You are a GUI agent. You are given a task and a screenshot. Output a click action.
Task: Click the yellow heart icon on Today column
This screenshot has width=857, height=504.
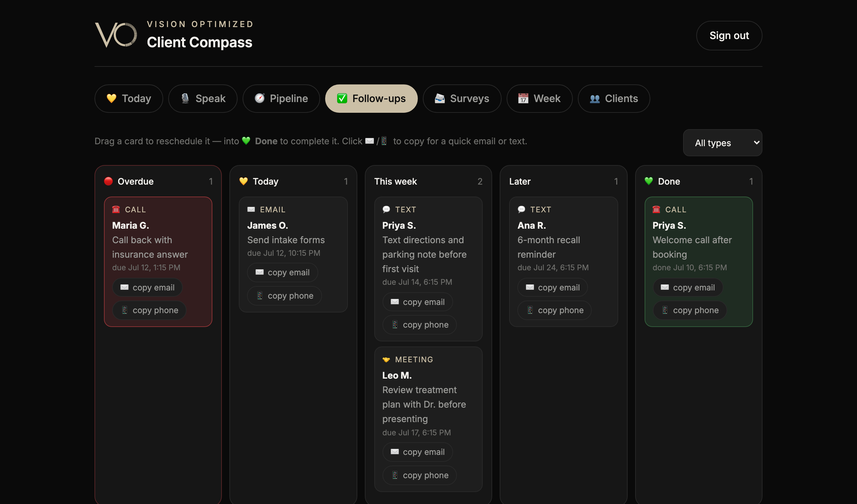(244, 181)
